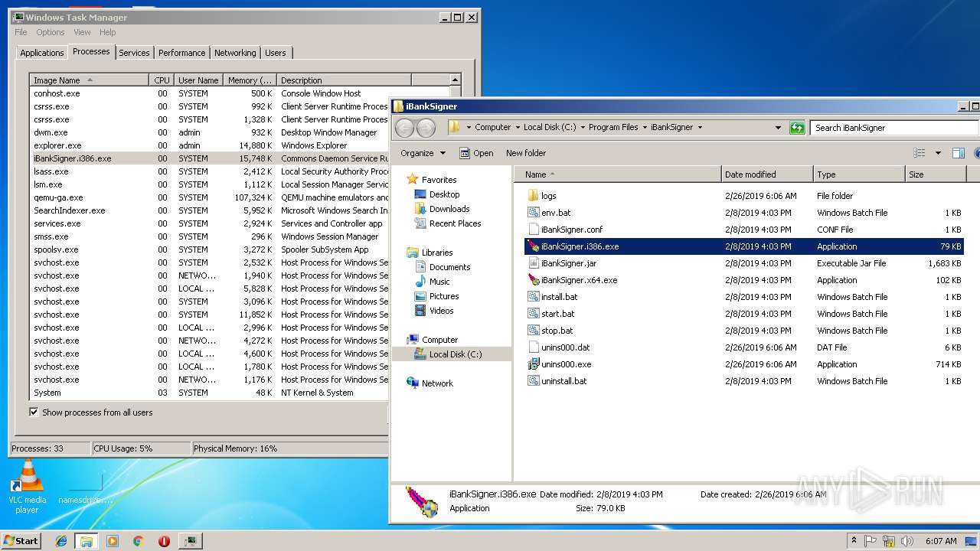
Task: Sort processes by Memory column
Action: pyautogui.click(x=250, y=80)
